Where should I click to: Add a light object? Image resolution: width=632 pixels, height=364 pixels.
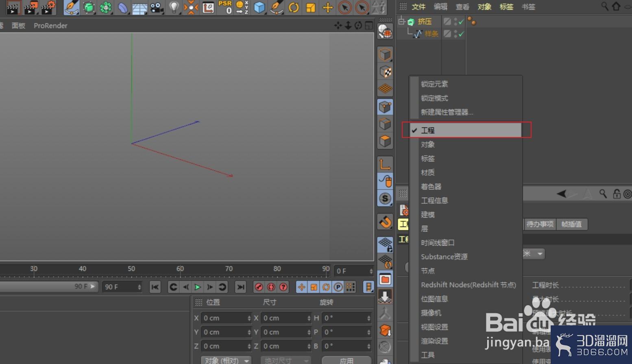click(x=174, y=7)
